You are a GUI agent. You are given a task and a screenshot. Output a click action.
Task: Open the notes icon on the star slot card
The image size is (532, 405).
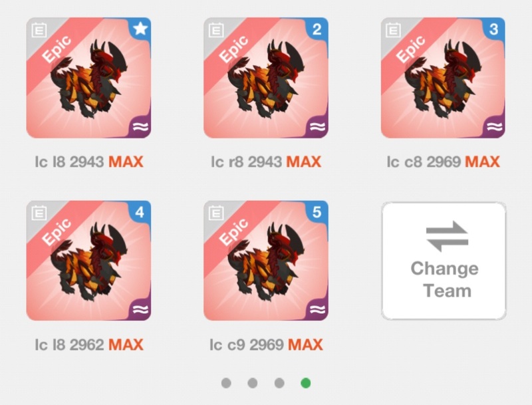(39, 30)
